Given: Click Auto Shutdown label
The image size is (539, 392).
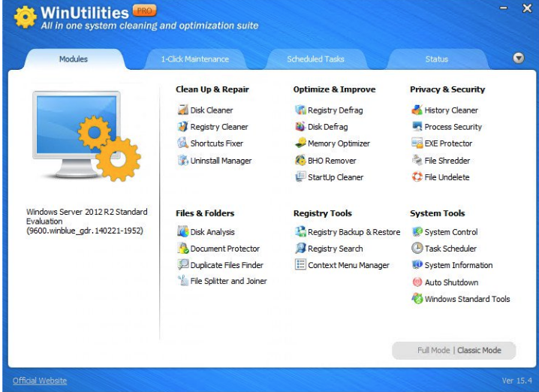Looking at the screenshot, I should point(451,282).
